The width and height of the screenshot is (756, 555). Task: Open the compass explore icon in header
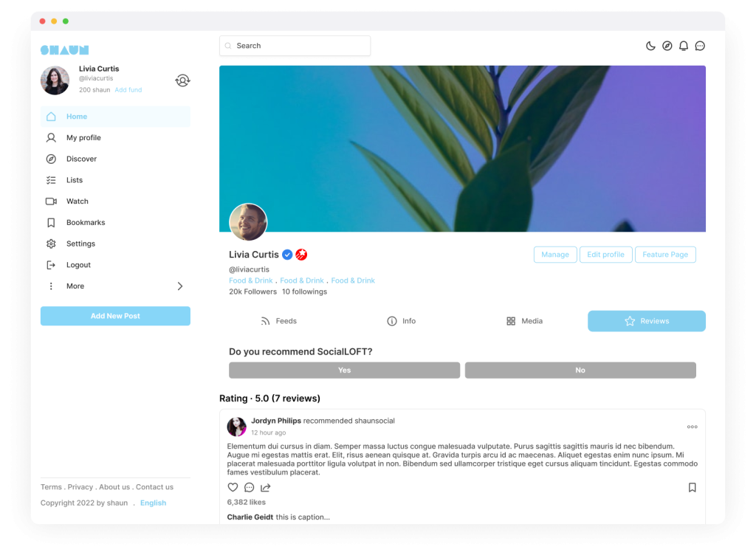(667, 46)
